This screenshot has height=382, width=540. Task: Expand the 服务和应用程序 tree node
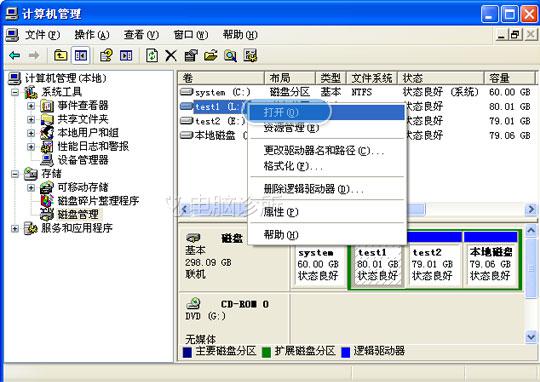coord(15,228)
